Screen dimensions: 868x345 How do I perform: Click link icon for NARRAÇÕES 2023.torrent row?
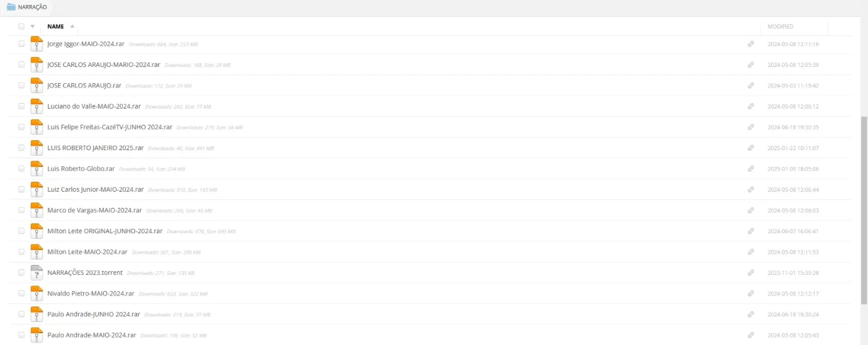tap(751, 272)
